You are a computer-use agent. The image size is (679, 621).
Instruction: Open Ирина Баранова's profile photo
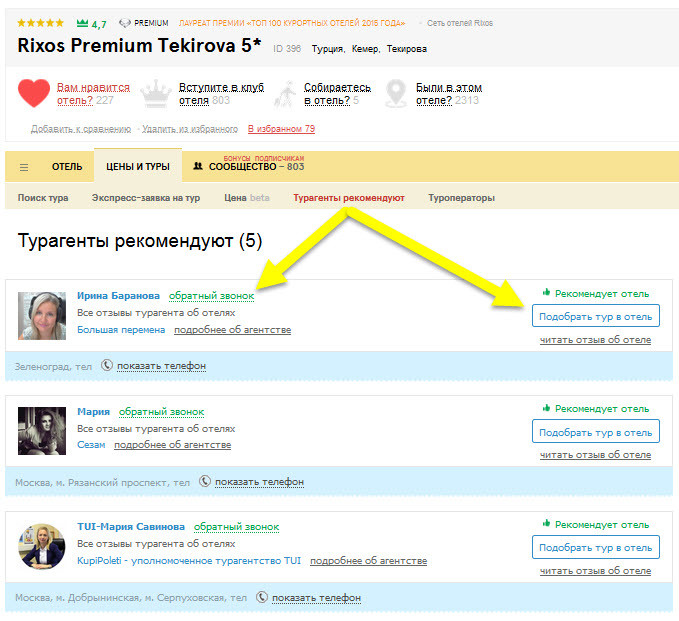click(x=42, y=315)
